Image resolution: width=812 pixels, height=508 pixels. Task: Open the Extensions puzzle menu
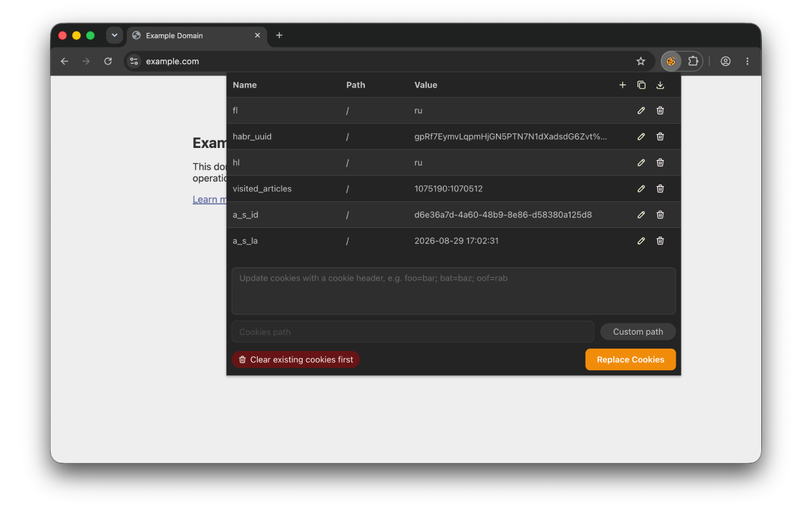pos(693,62)
